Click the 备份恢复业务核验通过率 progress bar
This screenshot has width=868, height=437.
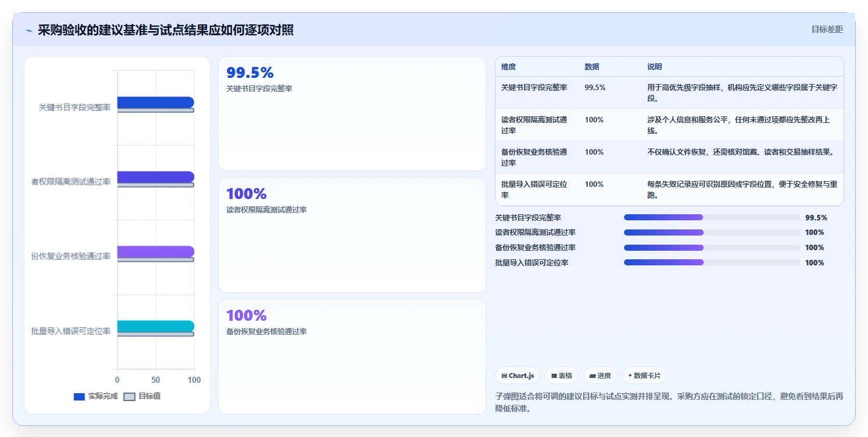[x=712, y=248]
